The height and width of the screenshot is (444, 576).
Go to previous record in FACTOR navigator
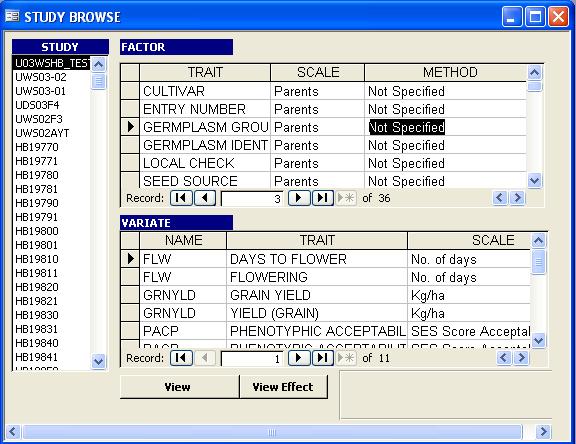click(205, 198)
